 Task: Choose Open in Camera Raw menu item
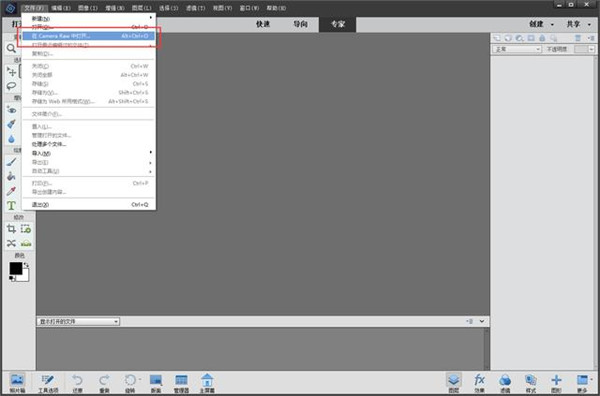(x=89, y=36)
